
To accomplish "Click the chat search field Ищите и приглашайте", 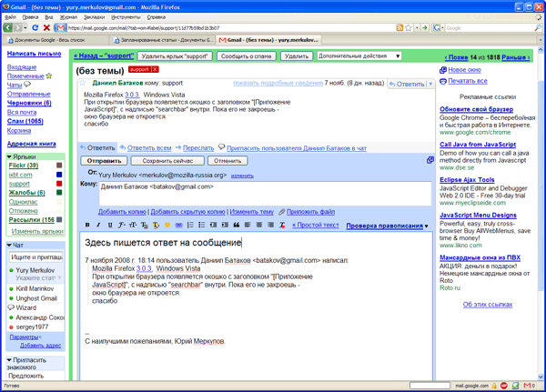I will pos(36,256).
